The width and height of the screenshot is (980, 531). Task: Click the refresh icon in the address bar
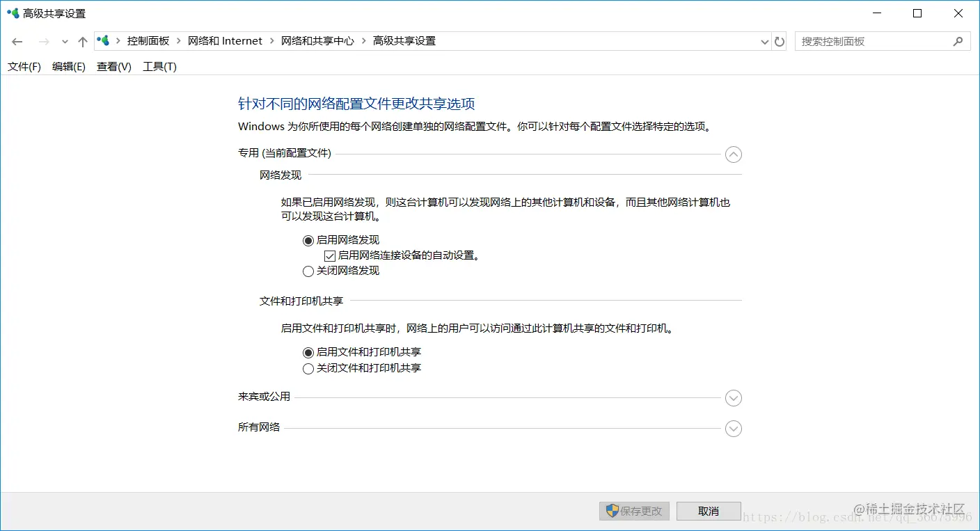[780, 41]
